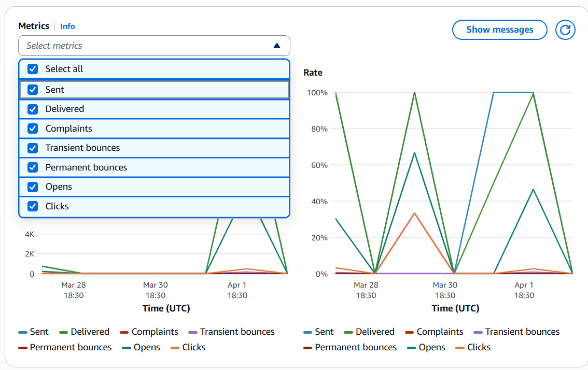The image size is (588, 370).
Task: Click Clicks legend swatch under Rate chart
Action: tap(459, 348)
